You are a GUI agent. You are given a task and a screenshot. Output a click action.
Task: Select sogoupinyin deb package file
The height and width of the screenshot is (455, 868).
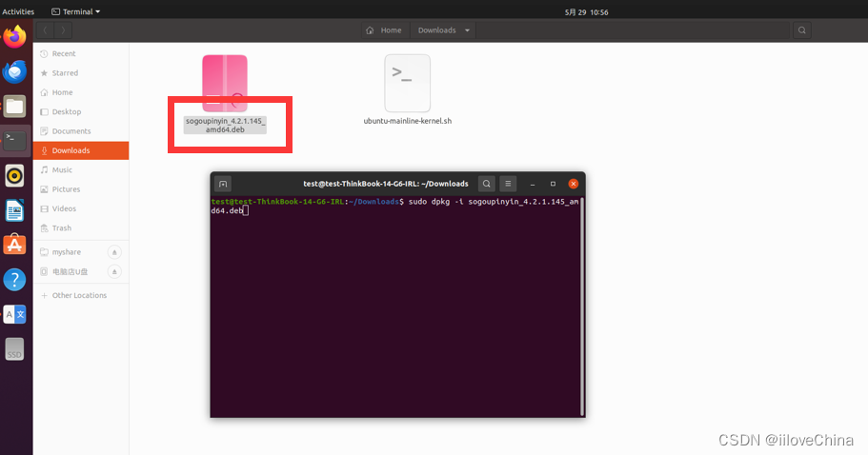click(x=225, y=94)
